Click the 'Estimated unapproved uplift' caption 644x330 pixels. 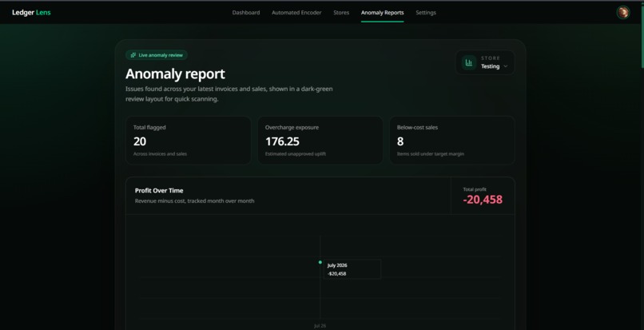tap(296, 153)
